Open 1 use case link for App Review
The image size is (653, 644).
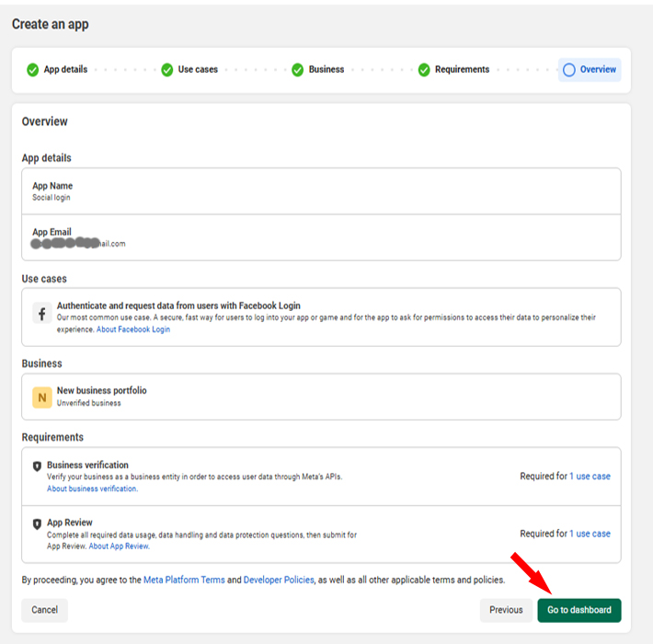[x=590, y=534]
